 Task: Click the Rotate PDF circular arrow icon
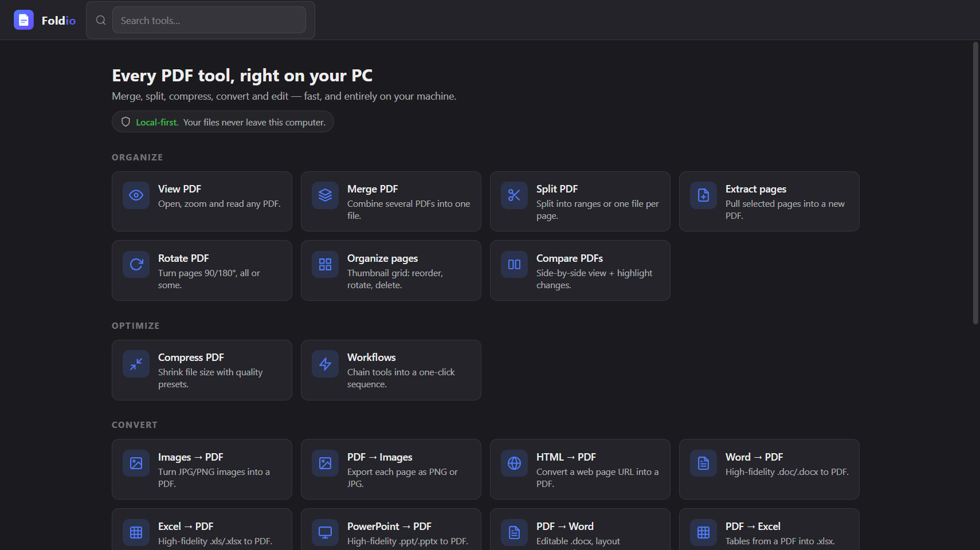136,265
